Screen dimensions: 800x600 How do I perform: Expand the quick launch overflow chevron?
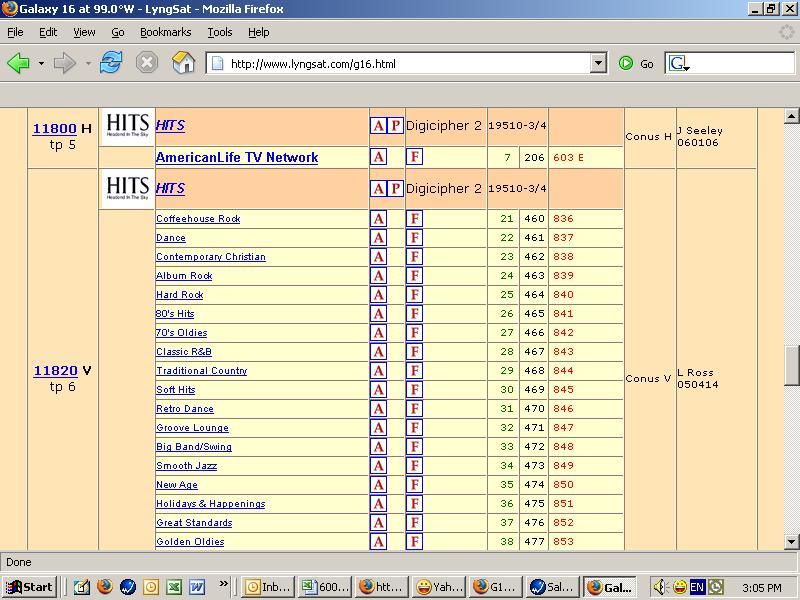(223, 583)
